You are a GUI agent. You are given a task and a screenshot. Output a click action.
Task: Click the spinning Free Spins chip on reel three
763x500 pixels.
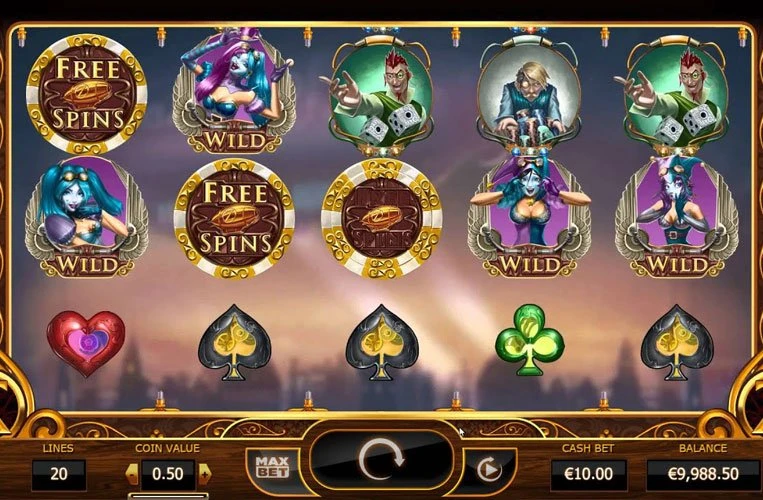coord(382,219)
